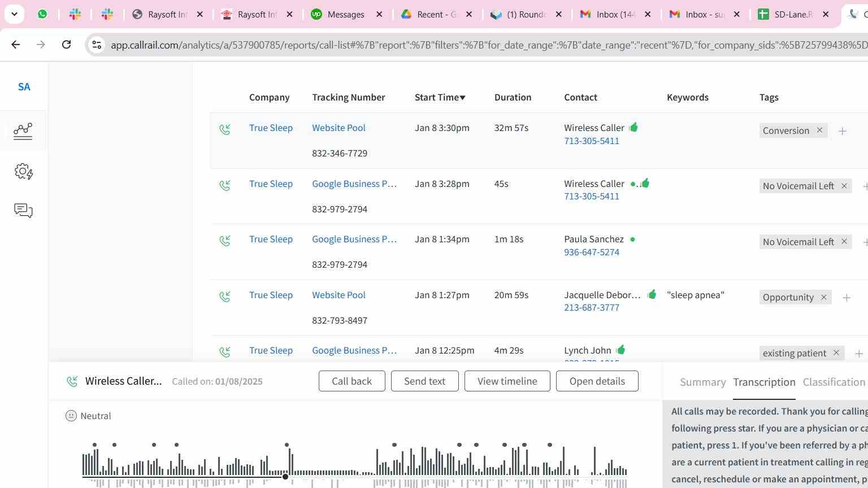
Task: Click the audio waveform playhead handle
Action: (x=285, y=477)
